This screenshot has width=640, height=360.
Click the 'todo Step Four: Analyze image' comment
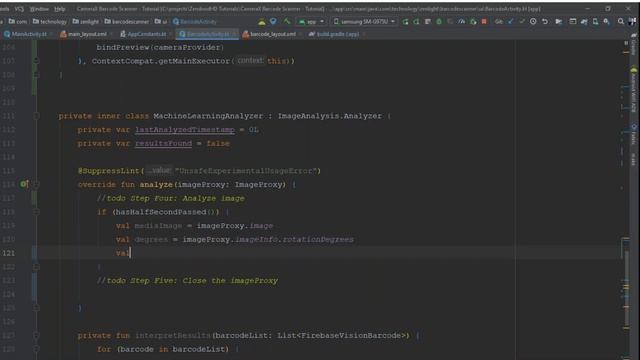tap(171, 198)
